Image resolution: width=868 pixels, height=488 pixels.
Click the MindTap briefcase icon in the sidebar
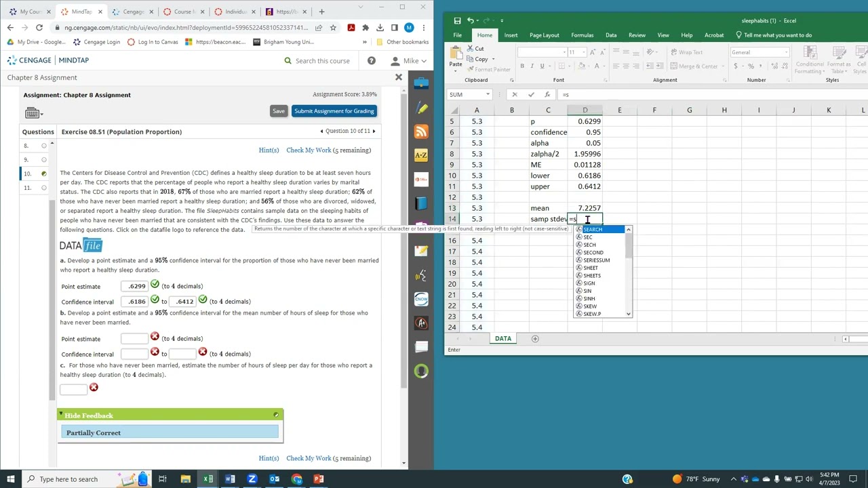tap(421, 83)
